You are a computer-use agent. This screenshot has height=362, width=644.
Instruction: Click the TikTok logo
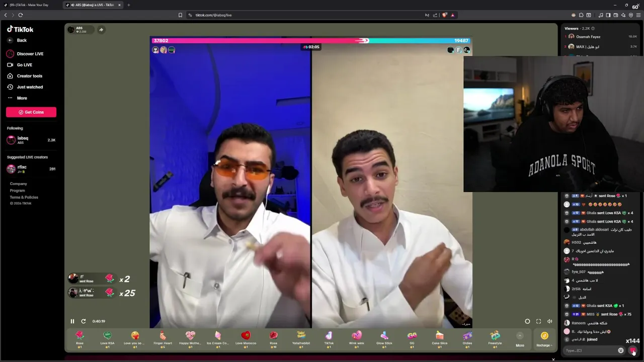20,29
